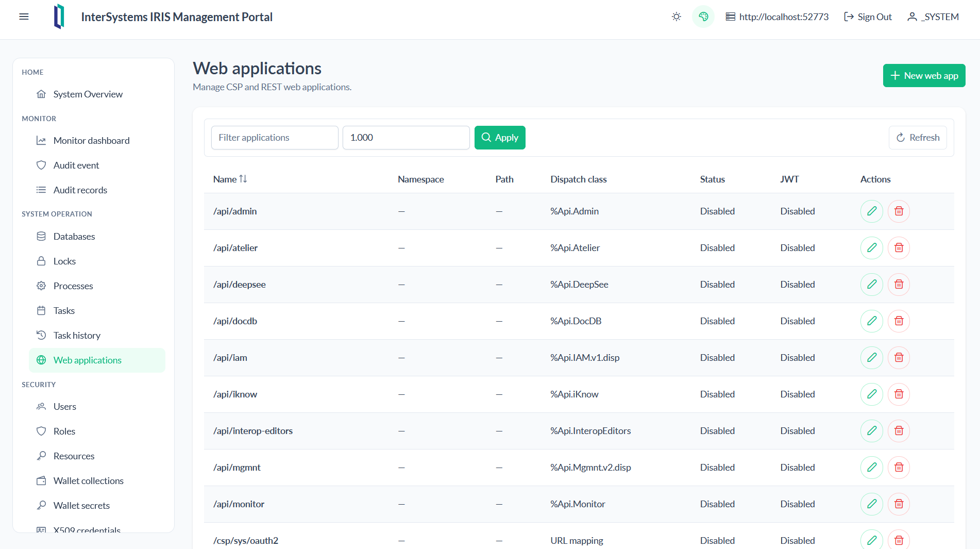Open the Databases page

(97, 237)
